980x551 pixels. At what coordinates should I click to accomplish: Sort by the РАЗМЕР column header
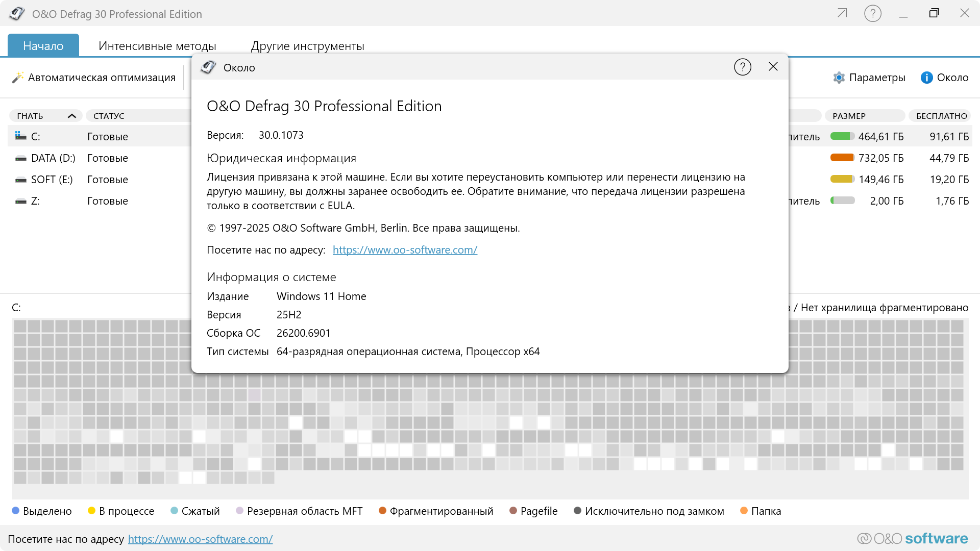tap(849, 116)
